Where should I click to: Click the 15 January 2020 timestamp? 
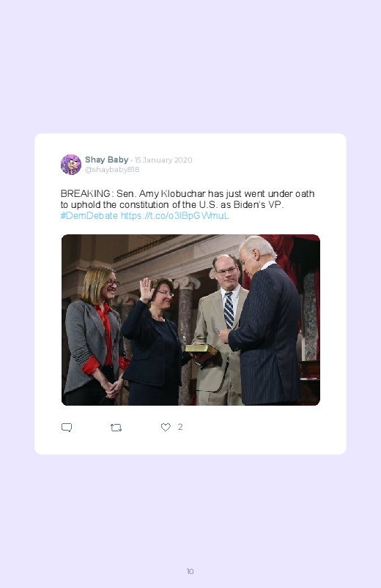point(163,160)
